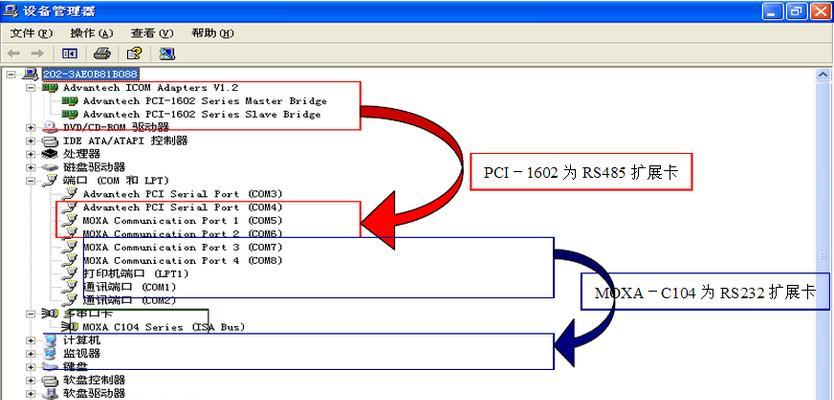Expand the DVD/CD-ROM 驱动器 node
Screen dimensions: 834x400
tap(31, 127)
